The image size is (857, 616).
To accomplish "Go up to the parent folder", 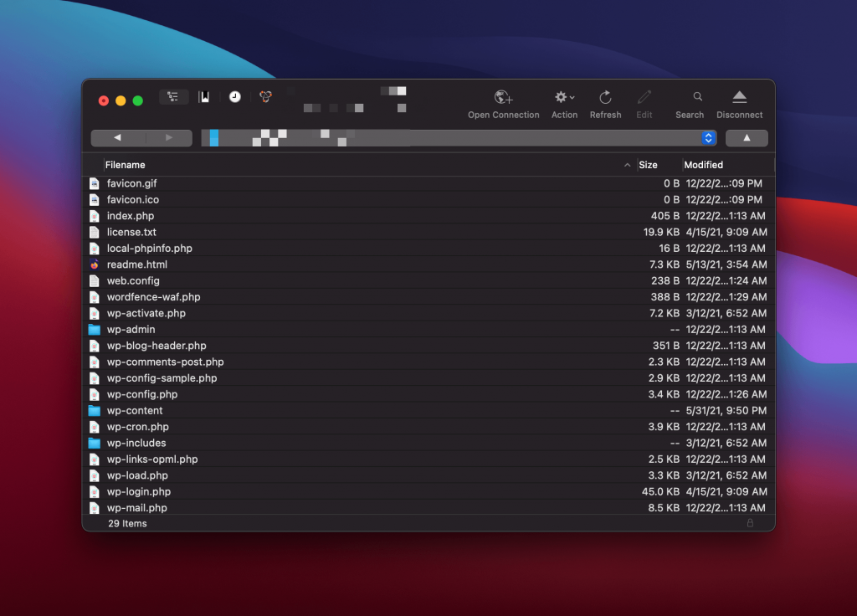I will [747, 138].
